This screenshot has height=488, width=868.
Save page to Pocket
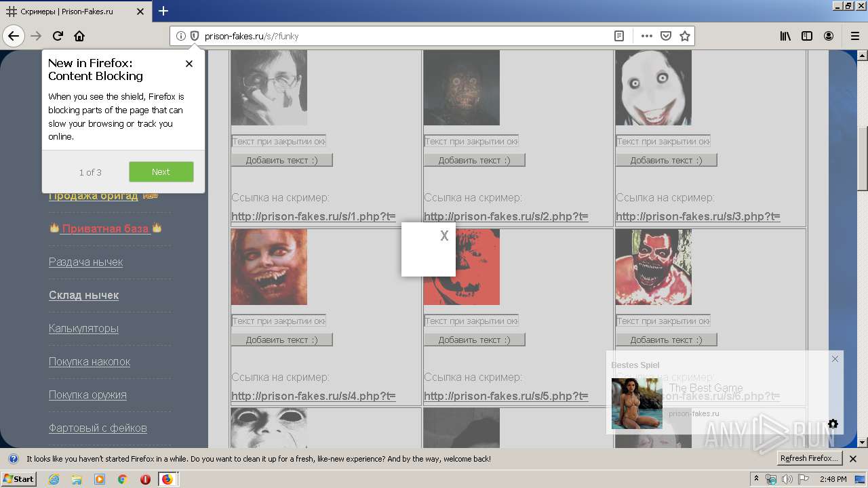(x=666, y=36)
